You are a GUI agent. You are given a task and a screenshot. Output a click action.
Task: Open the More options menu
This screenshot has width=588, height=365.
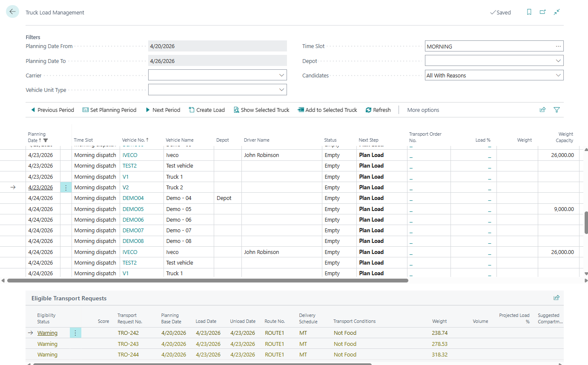coord(423,110)
